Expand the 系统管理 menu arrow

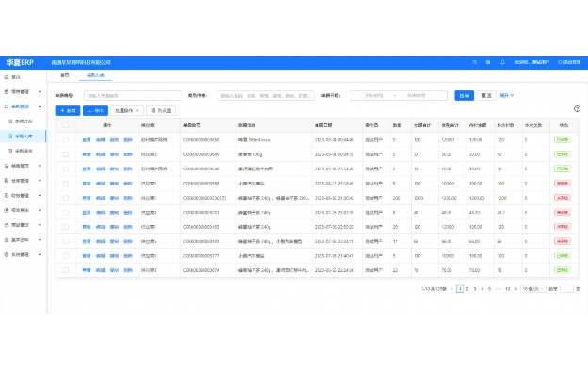pyautogui.click(x=40, y=254)
